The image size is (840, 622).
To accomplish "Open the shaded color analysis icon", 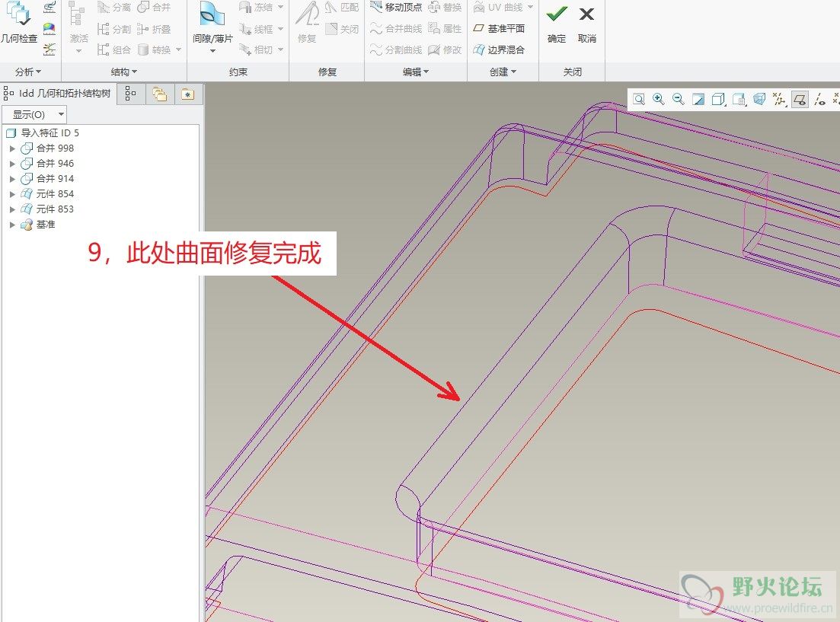I will (50, 28).
